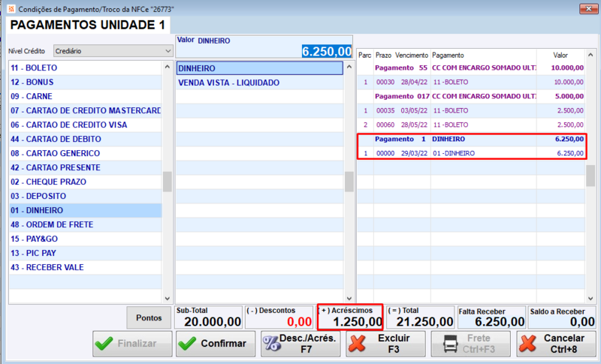Select VENDA VISTA - LIQUIDADO condition
The width and height of the screenshot is (601, 364).
259,83
